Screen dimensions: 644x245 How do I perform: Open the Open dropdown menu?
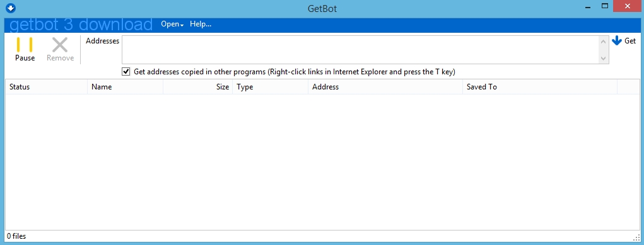172,24
